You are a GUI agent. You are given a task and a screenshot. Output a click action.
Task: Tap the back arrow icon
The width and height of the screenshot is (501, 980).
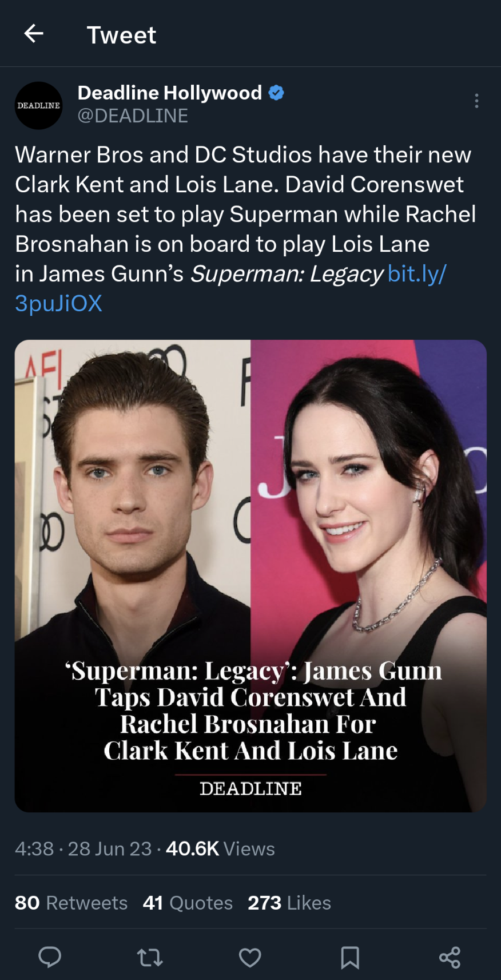tap(34, 34)
